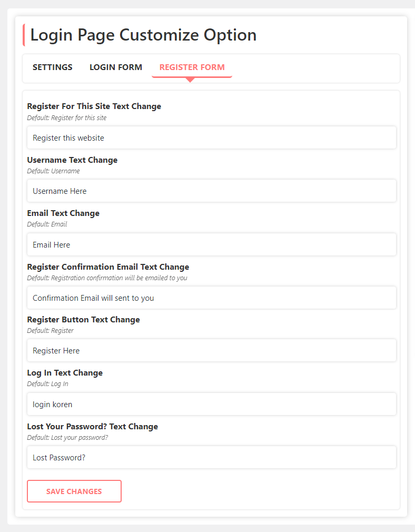Image resolution: width=415 pixels, height=532 pixels.
Task: Click the 'Email Text Change' label
Action: pos(63,213)
